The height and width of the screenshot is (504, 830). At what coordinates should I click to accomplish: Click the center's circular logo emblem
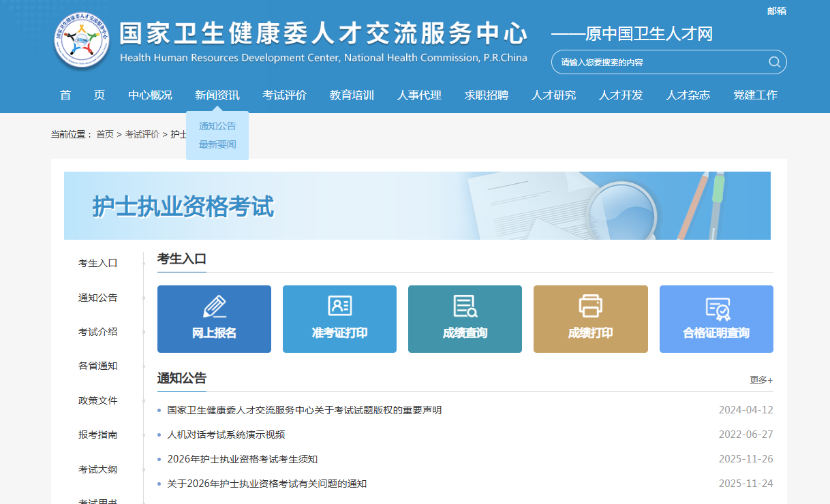point(81,40)
